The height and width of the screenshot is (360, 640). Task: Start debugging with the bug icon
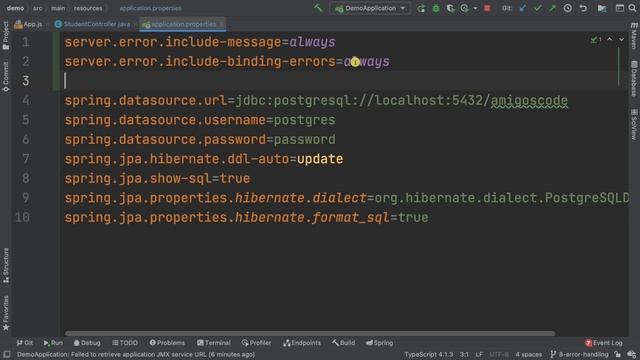(436, 8)
